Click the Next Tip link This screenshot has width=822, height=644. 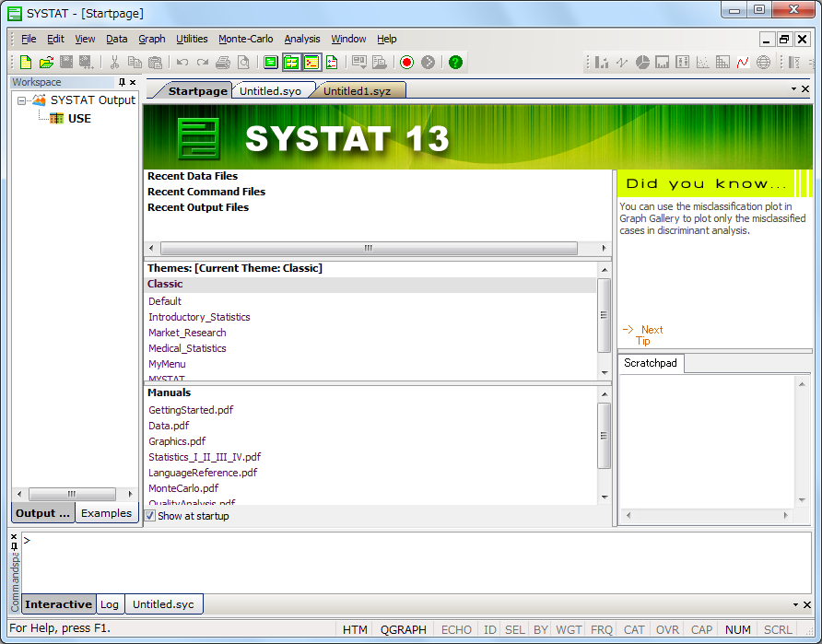point(644,334)
